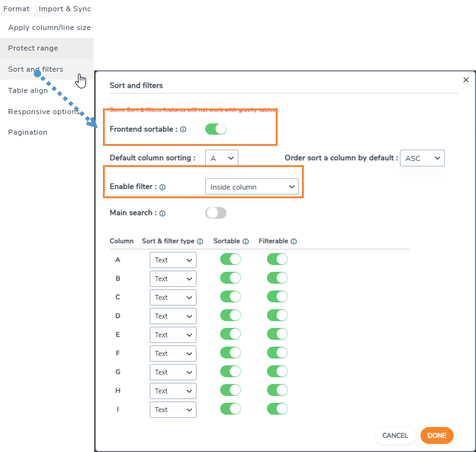Toggle Filterable for column G
Viewport: 476px width, 452px height.
click(x=277, y=372)
